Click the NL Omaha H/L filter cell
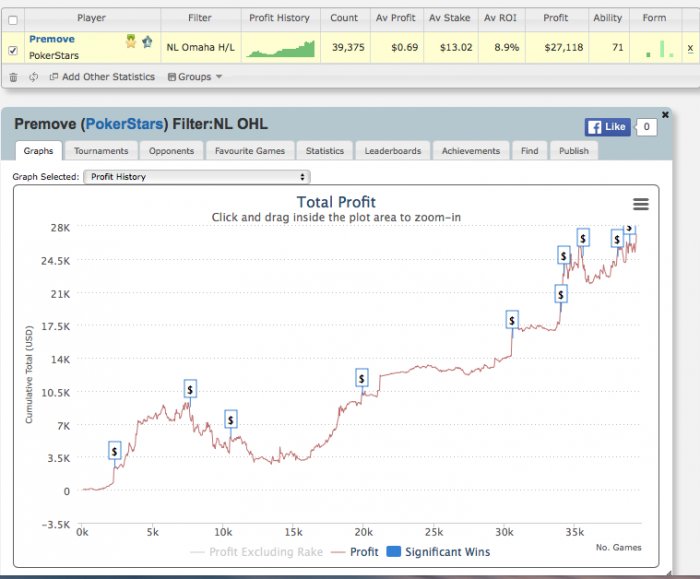The height and width of the screenshot is (579, 700). [x=200, y=47]
